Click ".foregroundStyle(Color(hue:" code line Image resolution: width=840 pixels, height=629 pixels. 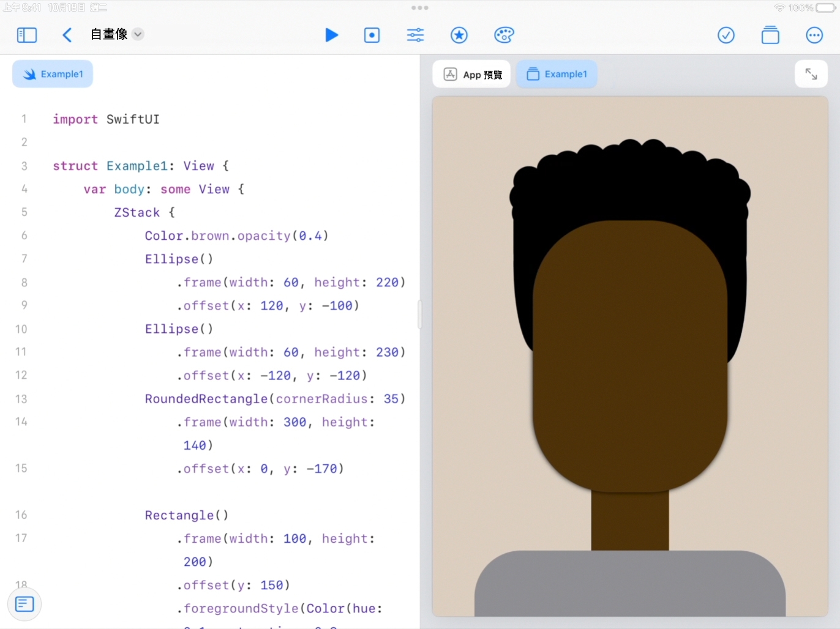[280, 608]
